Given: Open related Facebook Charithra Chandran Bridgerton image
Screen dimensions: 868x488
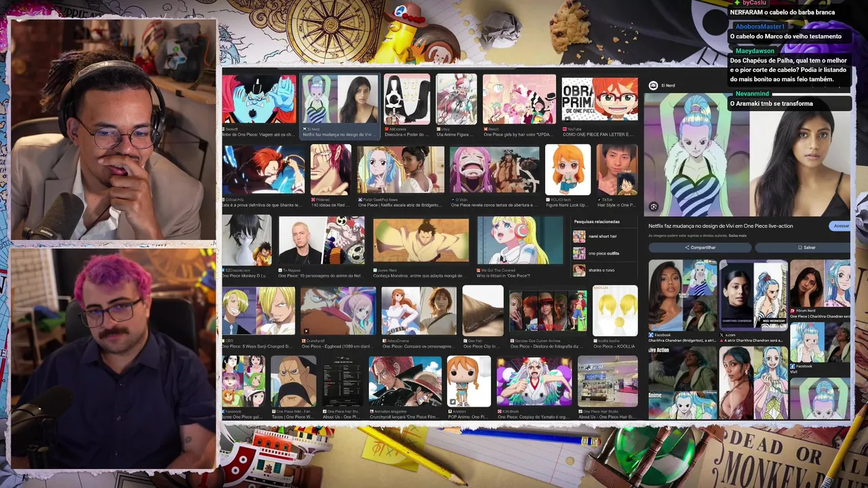Looking at the screenshot, I should coord(682,295).
